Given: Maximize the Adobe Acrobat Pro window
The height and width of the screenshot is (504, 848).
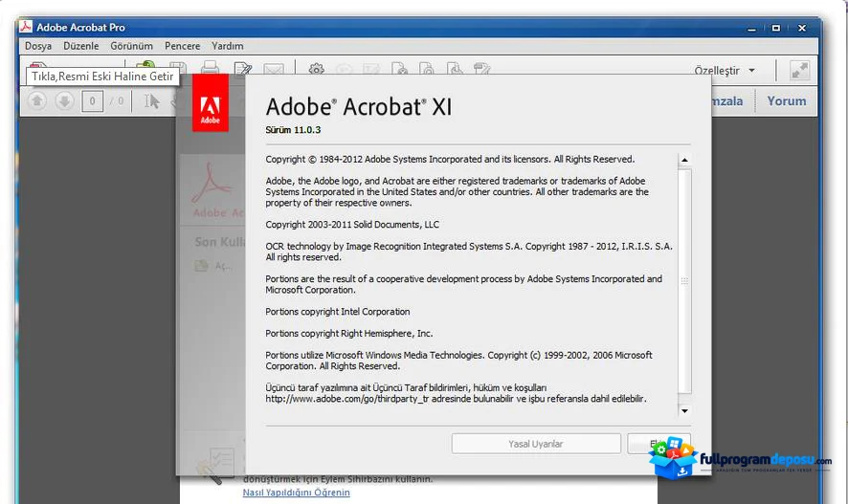Looking at the screenshot, I should click(776, 28).
